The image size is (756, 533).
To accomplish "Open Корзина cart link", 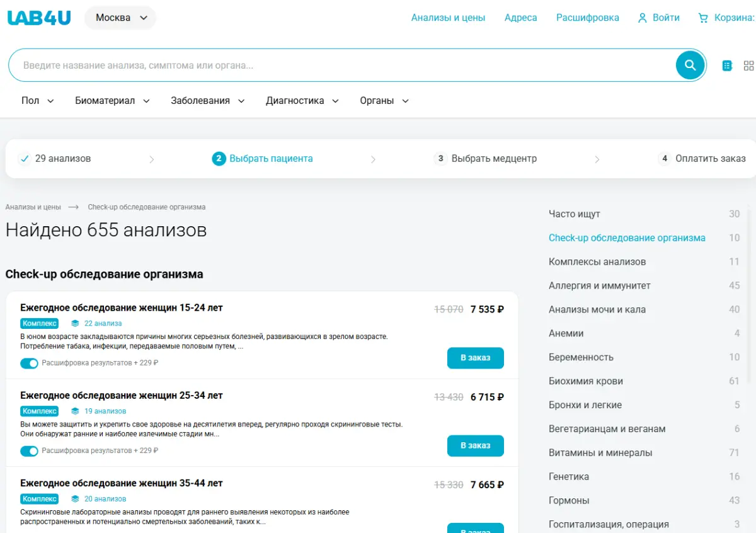I will [x=734, y=18].
